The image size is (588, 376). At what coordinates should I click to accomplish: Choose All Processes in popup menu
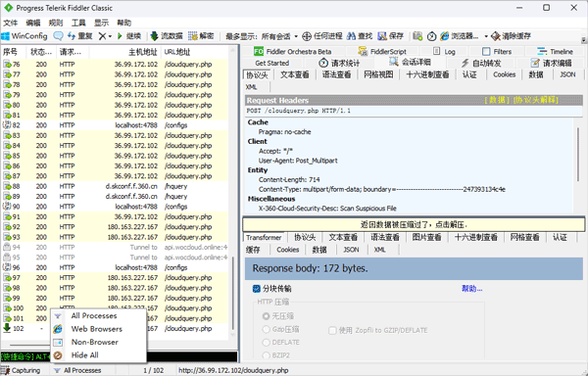[98, 315]
